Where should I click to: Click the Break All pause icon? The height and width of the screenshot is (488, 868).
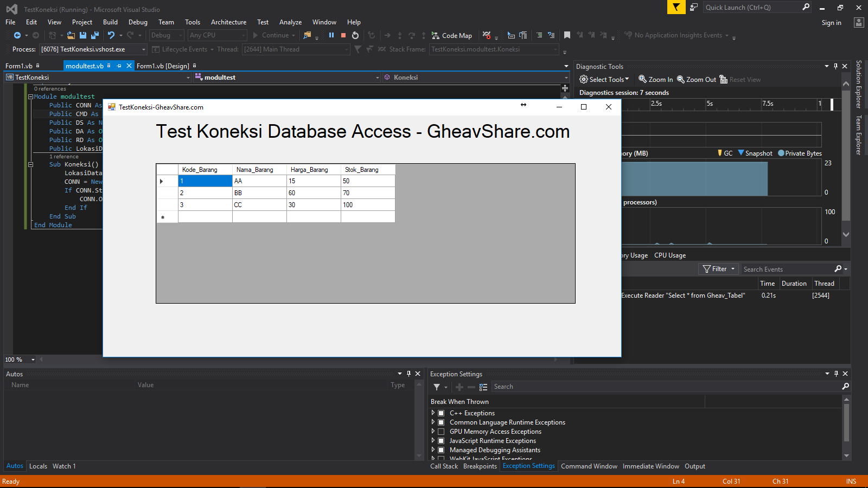point(331,35)
